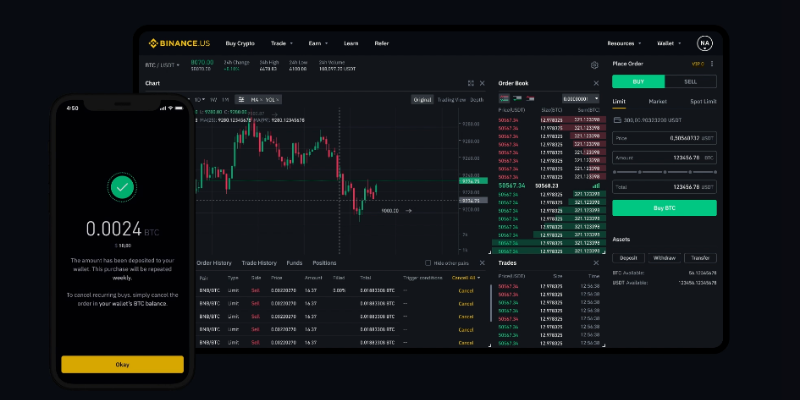This screenshot has height=400, width=800.
Task: Click the Price input field
Action: tap(664, 138)
